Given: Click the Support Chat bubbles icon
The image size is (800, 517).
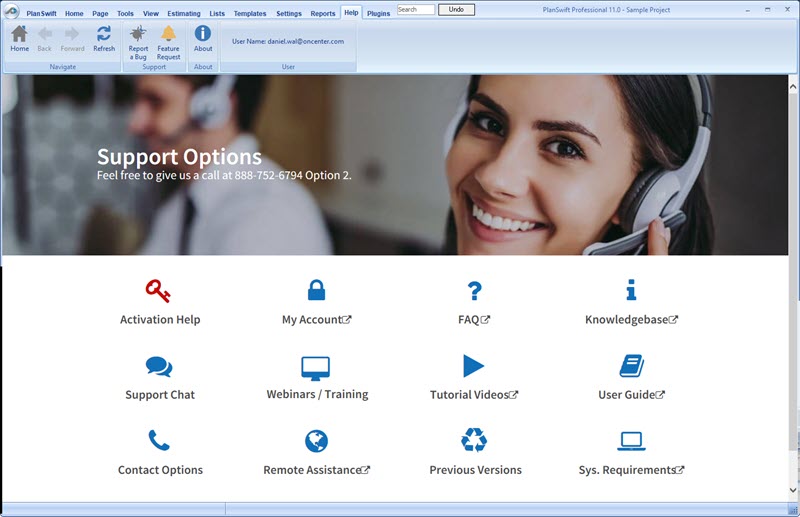Looking at the screenshot, I should point(159,366).
